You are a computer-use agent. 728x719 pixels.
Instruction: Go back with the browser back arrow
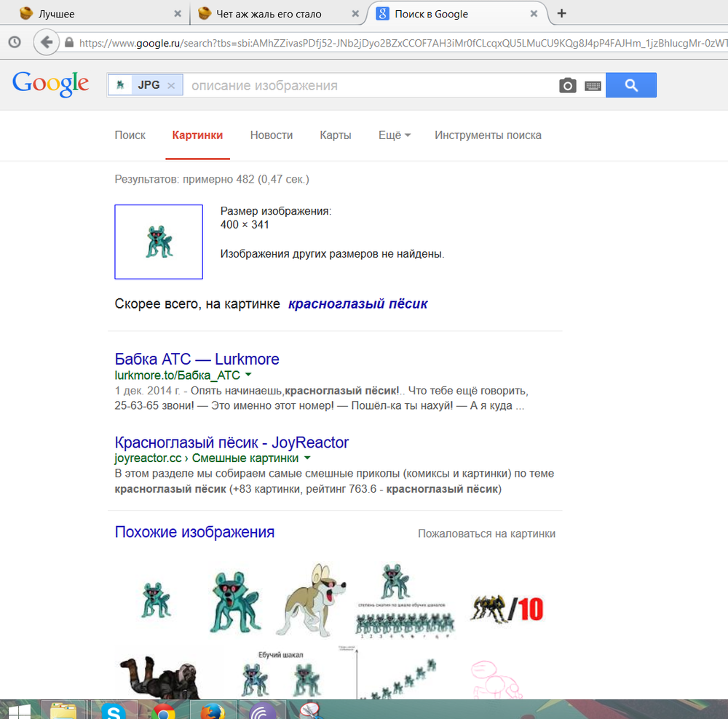click(46, 42)
